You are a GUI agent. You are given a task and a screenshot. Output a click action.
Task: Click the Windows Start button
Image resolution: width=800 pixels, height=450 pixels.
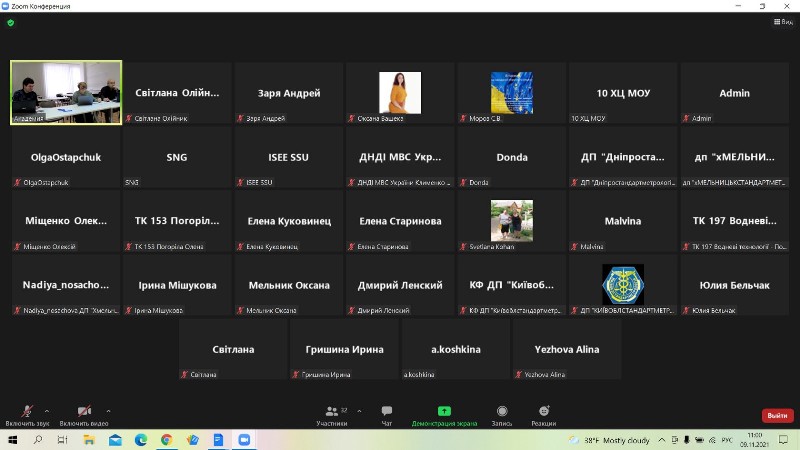coord(11,439)
